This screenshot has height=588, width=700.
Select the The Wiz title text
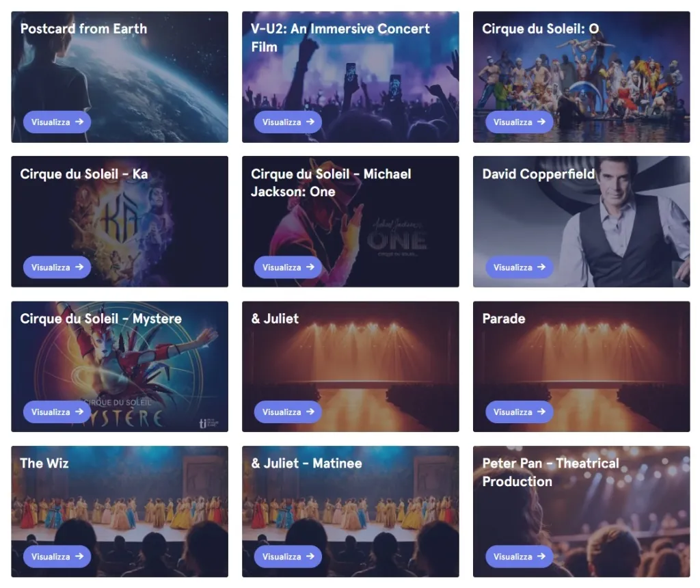coord(44,464)
